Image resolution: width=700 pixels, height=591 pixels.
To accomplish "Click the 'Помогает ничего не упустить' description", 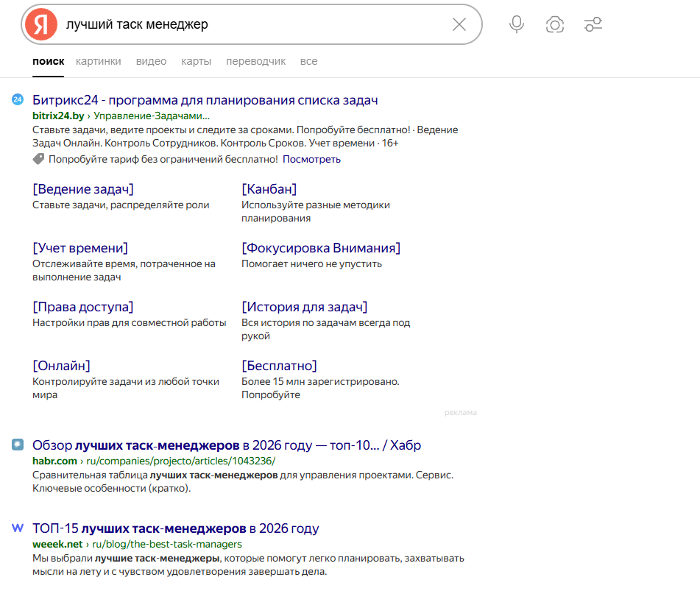I will (x=311, y=263).
